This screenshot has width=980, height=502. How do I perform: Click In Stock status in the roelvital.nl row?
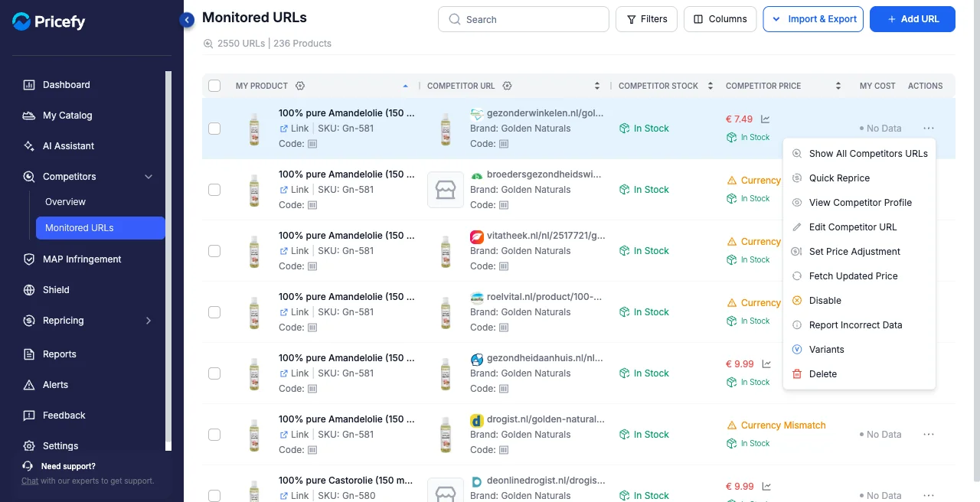(644, 312)
